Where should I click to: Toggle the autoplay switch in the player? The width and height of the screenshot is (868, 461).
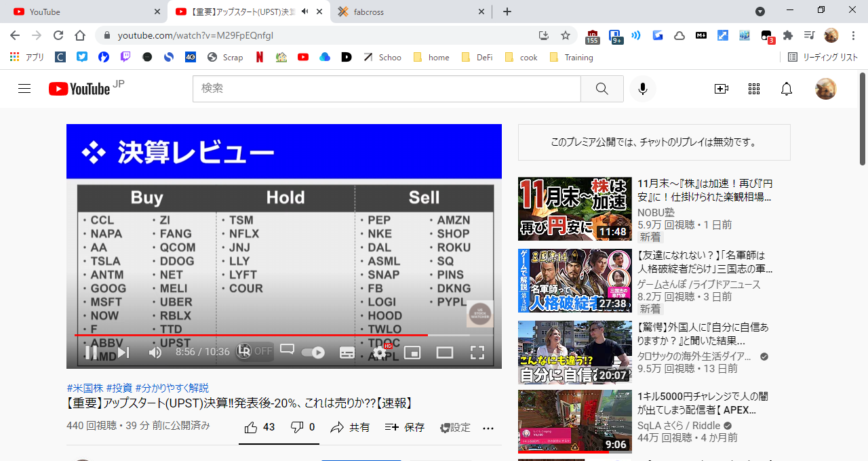(313, 353)
